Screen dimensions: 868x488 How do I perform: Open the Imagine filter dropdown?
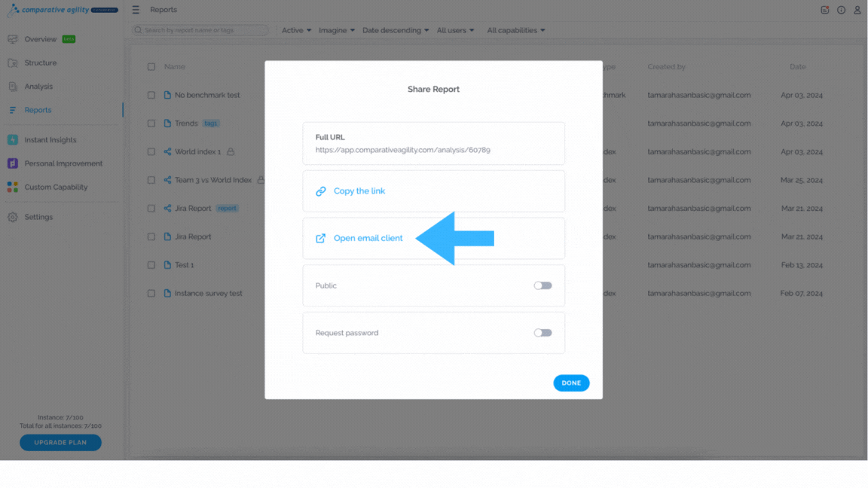tap(337, 30)
